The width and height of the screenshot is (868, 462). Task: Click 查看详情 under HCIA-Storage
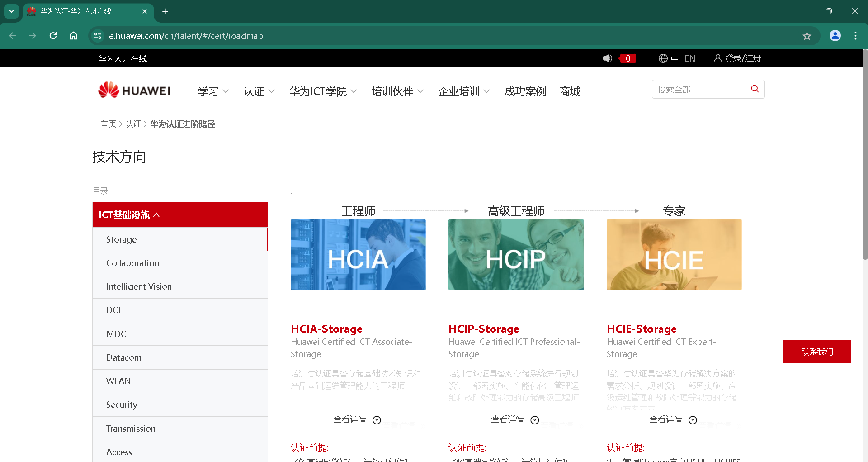tap(349, 419)
